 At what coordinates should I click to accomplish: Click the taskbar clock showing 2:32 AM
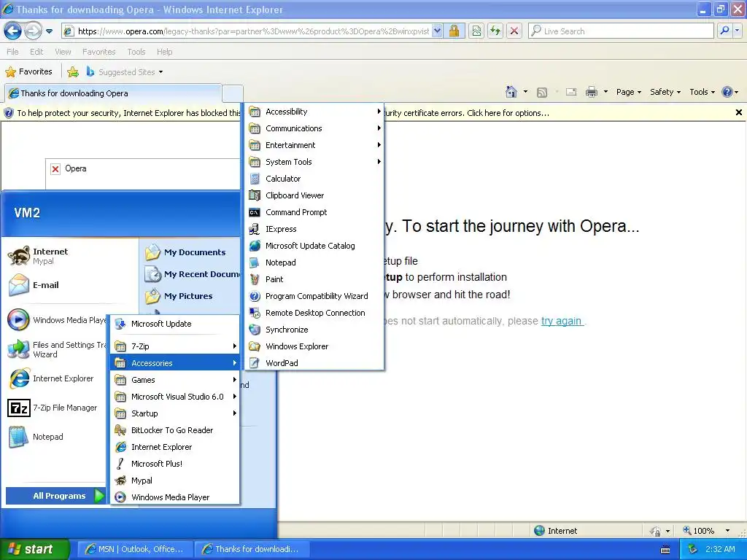coord(720,549)
